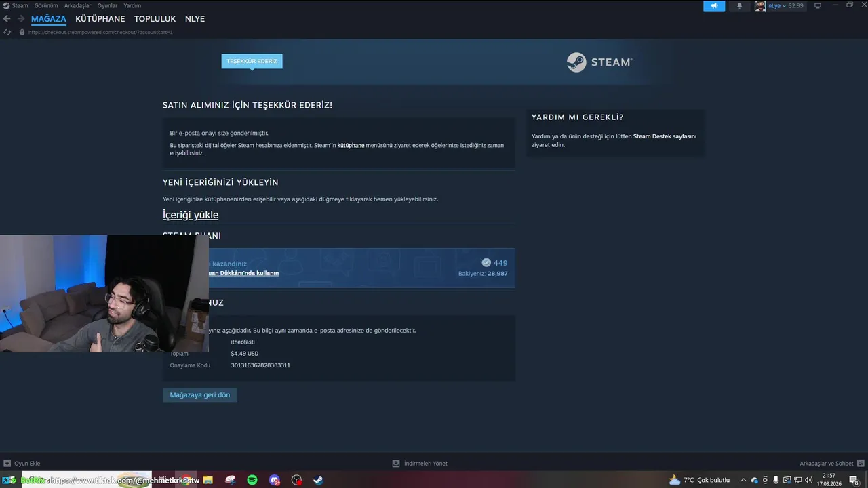
Task: Click the wallet balance $2.99
Action: coord(795,5)
